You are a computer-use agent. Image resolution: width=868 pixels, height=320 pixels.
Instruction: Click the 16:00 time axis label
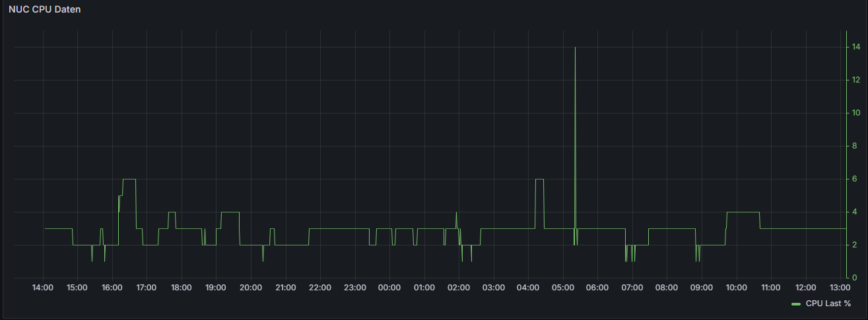(112, 288)
